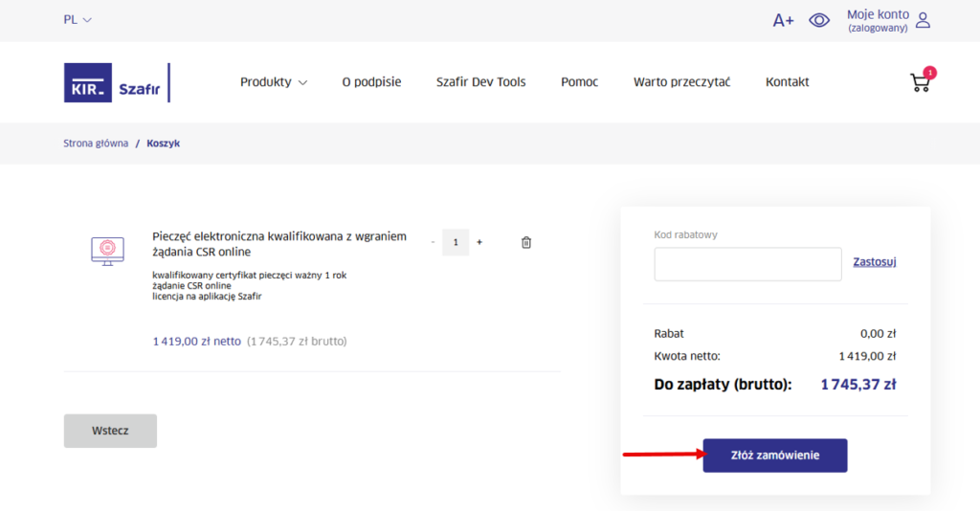Decrease quantity with minus button
980x511 pixels.
(433, 242)
